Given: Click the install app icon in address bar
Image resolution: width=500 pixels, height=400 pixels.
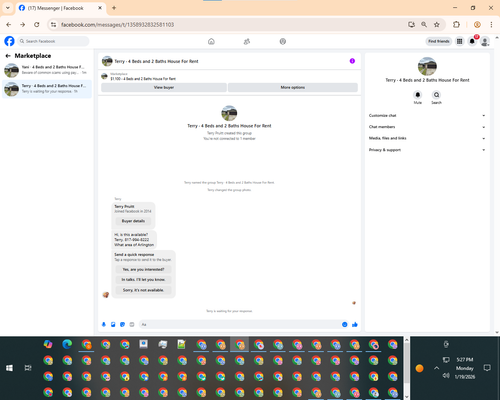Looking at the screenshot, I should (411, 24).
